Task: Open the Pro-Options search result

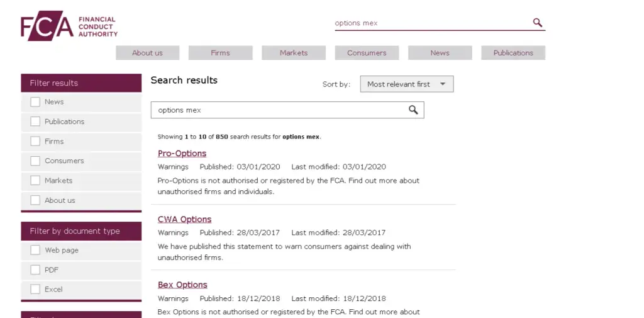Action: click(x=182, y=154)
